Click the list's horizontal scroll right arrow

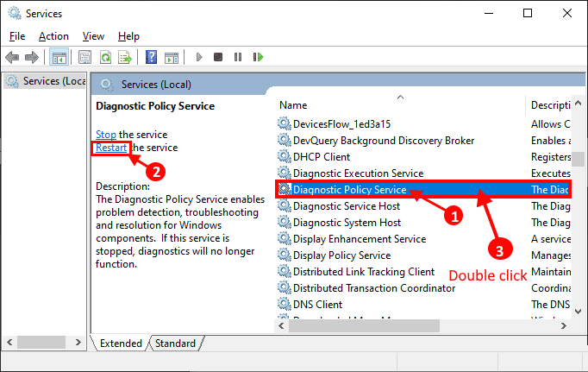point(564,326)
